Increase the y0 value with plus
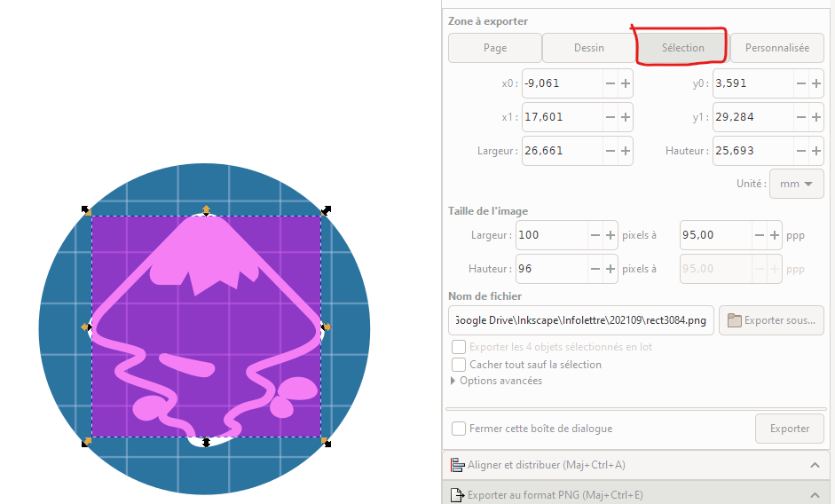Image resolution: width=835 pixels, height=504 pixels. pos(815,83)
